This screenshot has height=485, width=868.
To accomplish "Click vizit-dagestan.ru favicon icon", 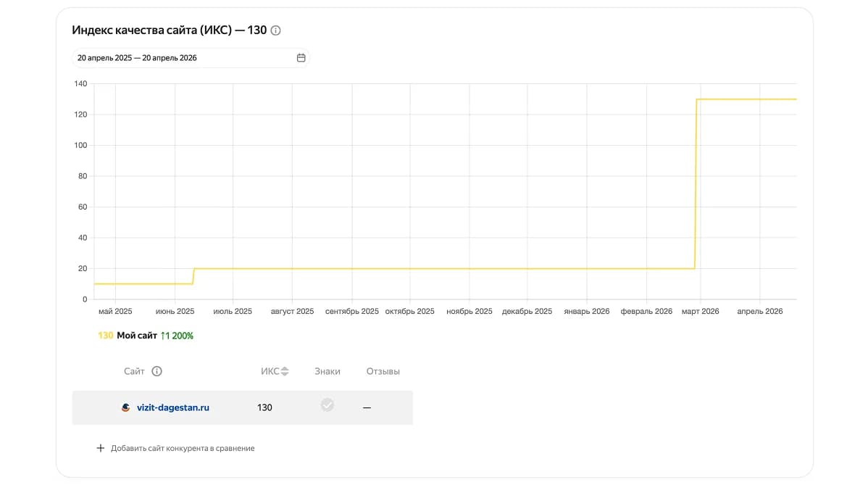I will 125,407.
